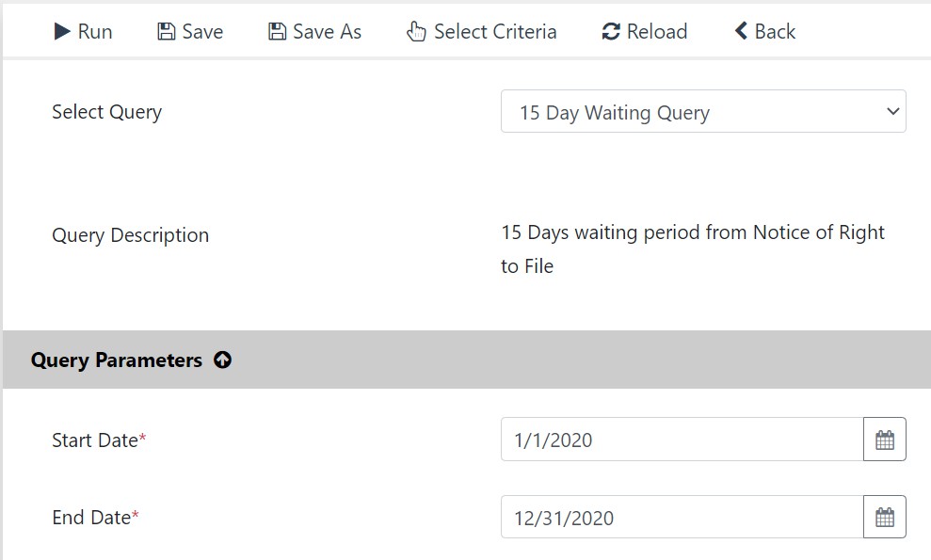The width and height of the screenshot is (931, 560).
Task: Click the Save As label
Action: click(328, 31)
